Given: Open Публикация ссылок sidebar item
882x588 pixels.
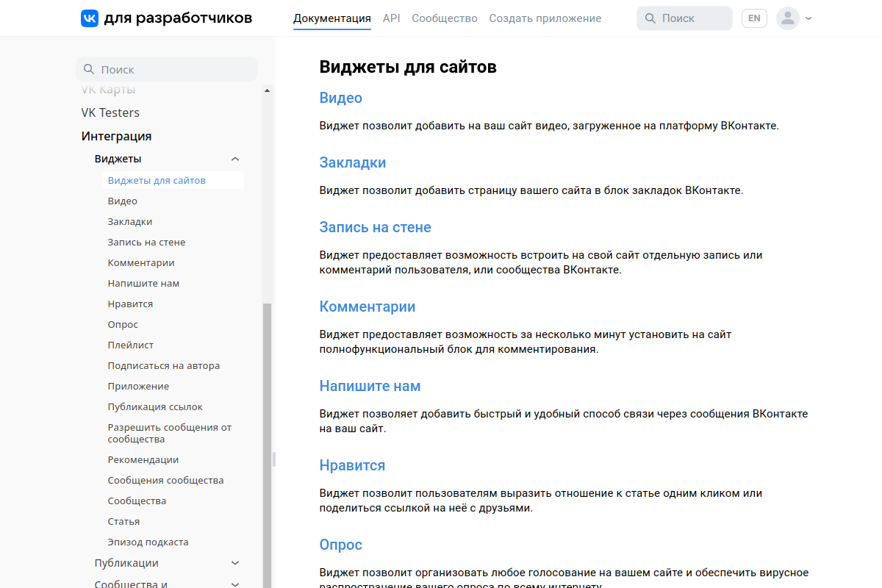Looking at the screenshot, I should pyautogui.click(x=155, y=406).
